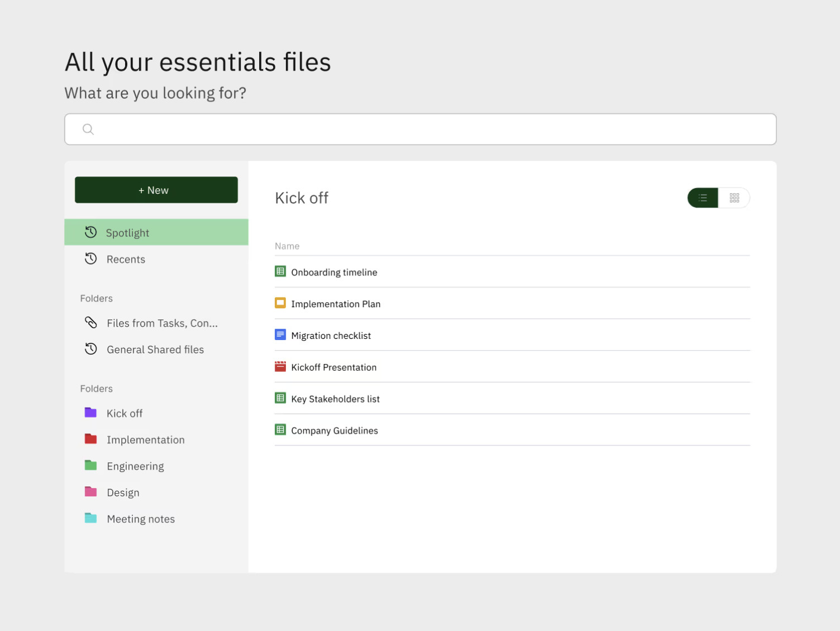Screen dimensions: 840x631
Task: Click the paperclip icon for Files from Tasks
Action: (90, 323)
